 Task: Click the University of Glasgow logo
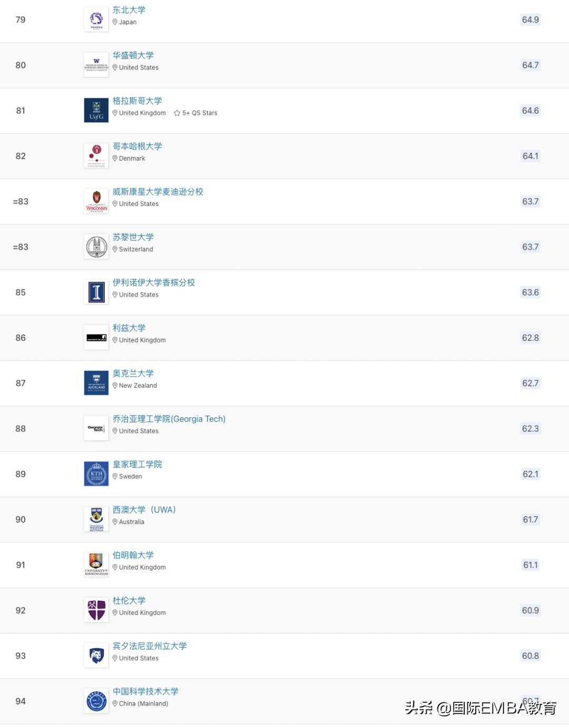[96, 111]
